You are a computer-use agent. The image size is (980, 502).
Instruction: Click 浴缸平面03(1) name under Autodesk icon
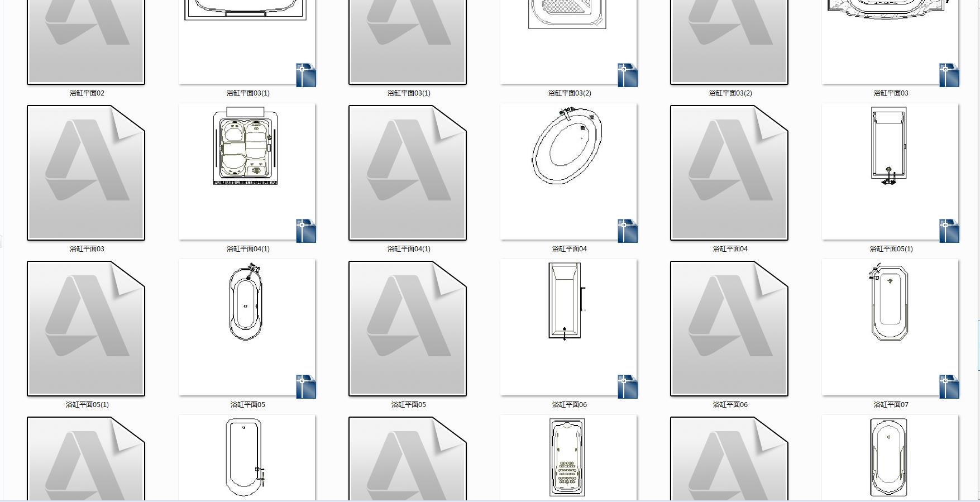point(409,93)
